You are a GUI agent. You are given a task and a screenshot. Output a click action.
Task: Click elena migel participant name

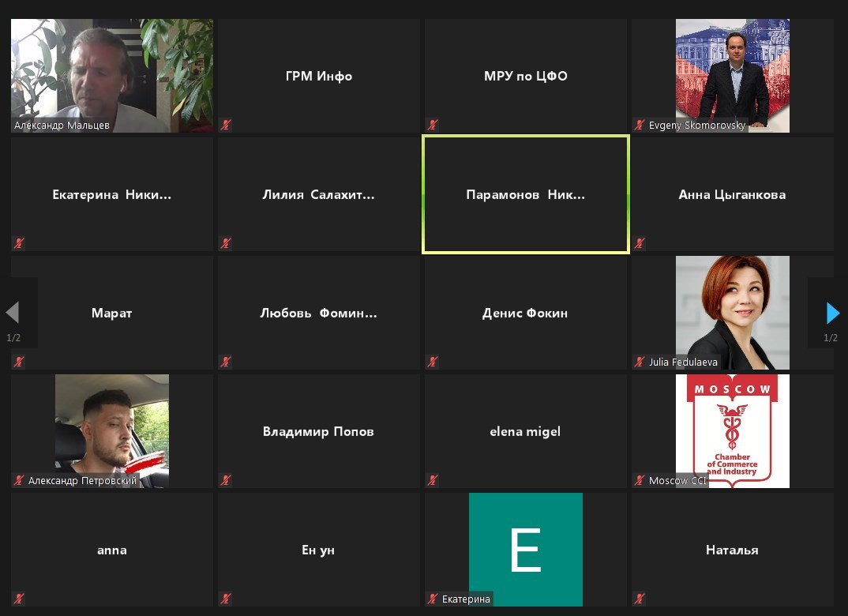pyautogui.click(x=525, y=431)
